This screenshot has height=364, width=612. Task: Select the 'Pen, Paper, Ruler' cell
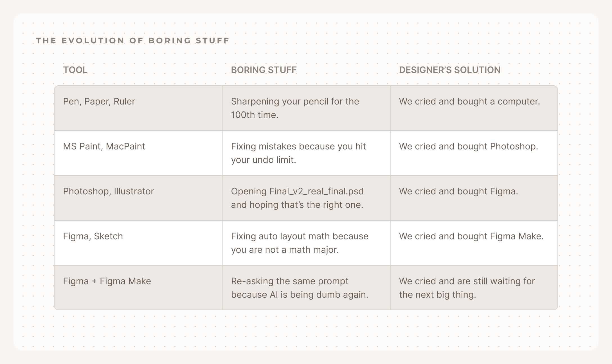click(x=99, y=101)
